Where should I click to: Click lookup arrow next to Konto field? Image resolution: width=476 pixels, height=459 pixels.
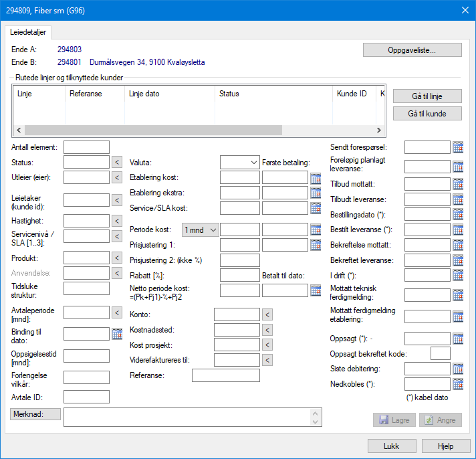click(x=267, y=314)
